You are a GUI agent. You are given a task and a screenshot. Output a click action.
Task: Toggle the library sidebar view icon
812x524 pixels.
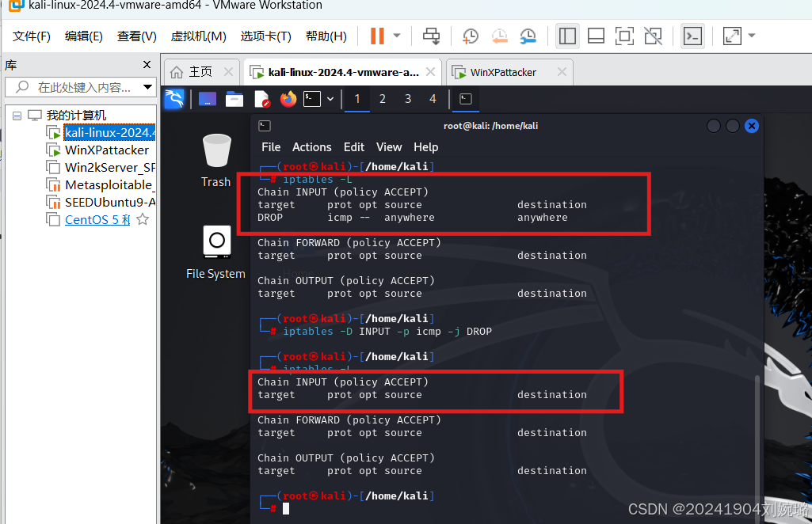tap(567, 36)
